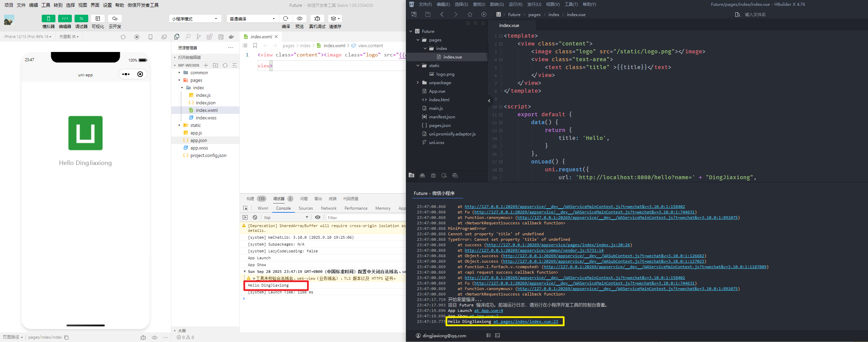The height and width of the screenshot is (342, 868).
Task: Open the 发行(U) menu in HBuilder X
Action: pos(534,4)
